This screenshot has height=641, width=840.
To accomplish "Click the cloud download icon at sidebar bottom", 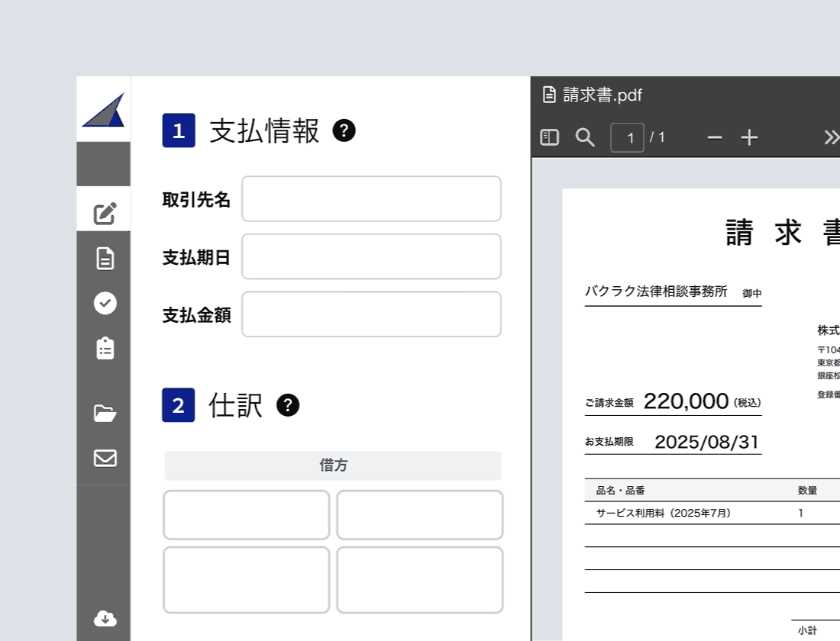I will pos(105,619).
